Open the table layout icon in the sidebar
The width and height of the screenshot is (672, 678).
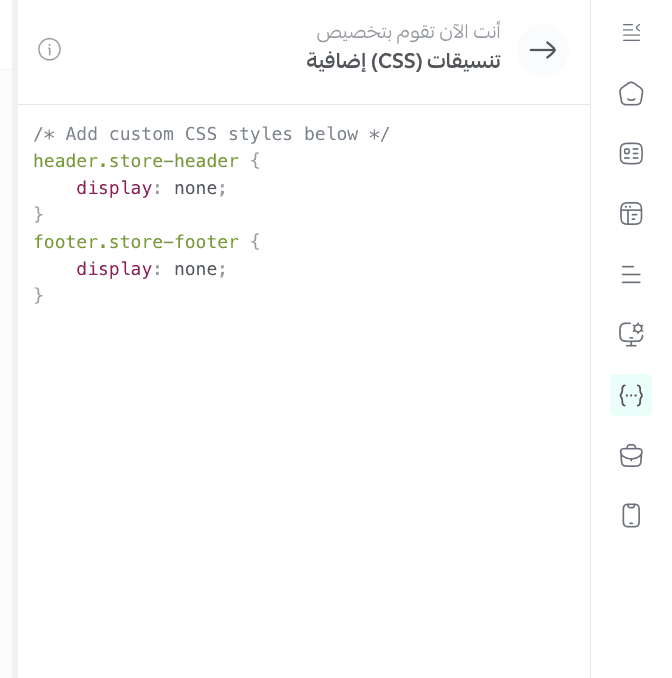tap(631, 214)
